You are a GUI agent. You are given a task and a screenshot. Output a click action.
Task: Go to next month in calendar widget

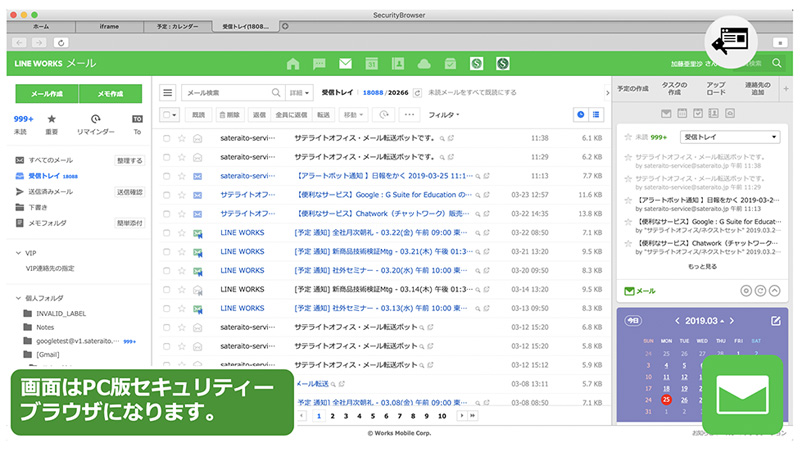click(x=732, y=321)
